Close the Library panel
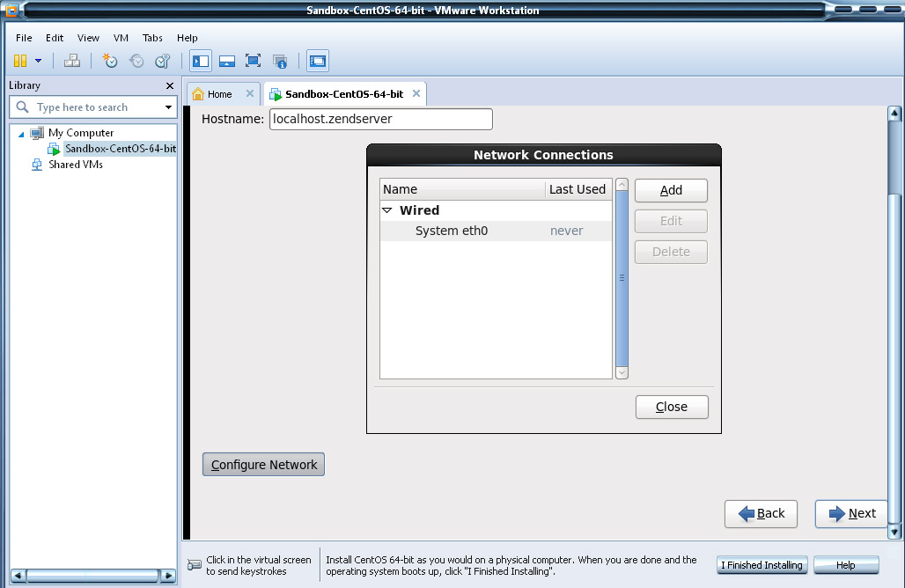 pyautogui.click(x=170, y=85)
